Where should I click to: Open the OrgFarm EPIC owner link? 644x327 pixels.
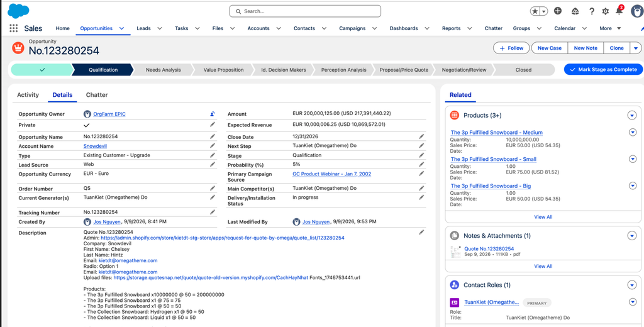tap(109, 114)
